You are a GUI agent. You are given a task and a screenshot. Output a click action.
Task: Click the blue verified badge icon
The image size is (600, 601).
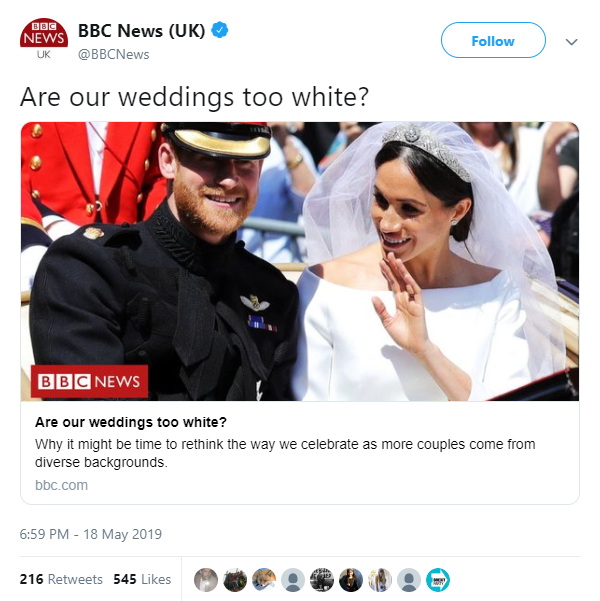tap(220, 30)
